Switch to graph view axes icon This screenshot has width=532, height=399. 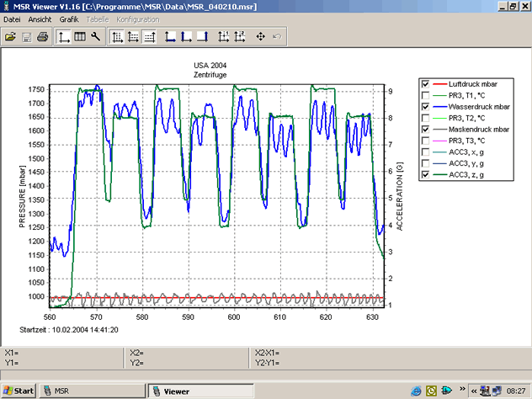(x=64, y=37)
